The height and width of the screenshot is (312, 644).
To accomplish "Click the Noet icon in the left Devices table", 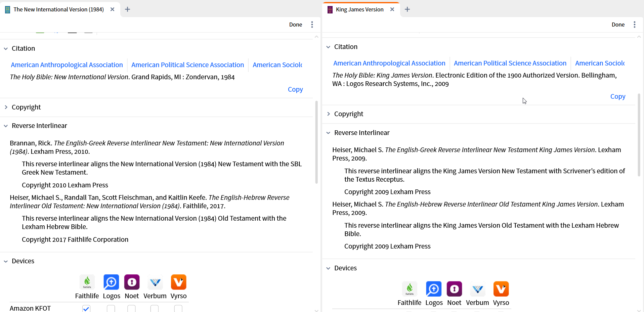I will pos(132,282).
